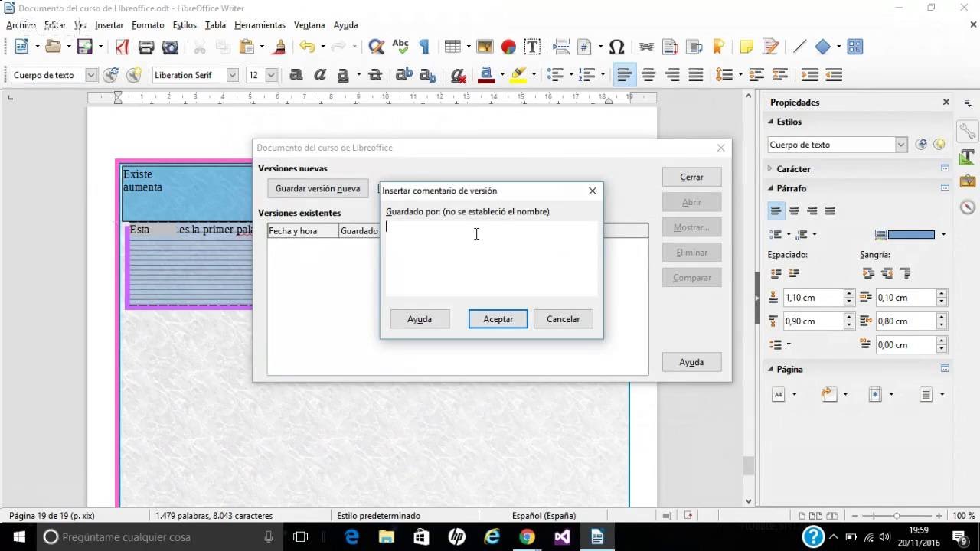Toggle Align left in toolbar
Image resolution: width=980 pixels, height=551 pixels.
pyautogui.click(x=625, y=75)
